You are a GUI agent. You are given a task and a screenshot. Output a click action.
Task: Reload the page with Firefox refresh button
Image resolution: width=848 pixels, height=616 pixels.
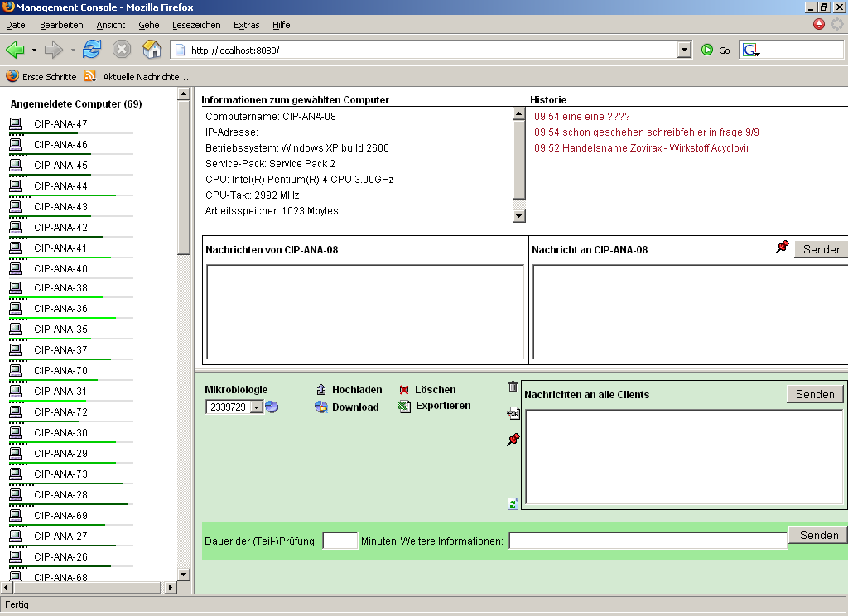pos(92,50)
